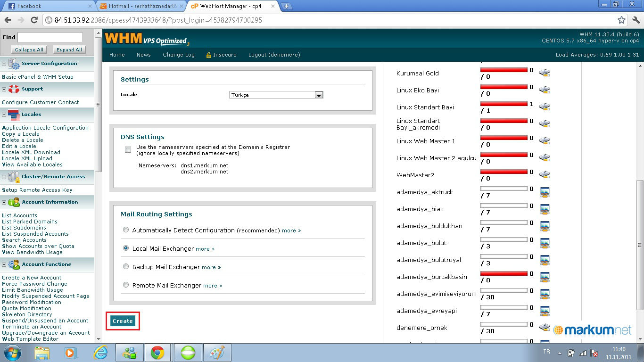
Task: Click the adamedya_biax monitor icon
Action: pyautogui.click(x=545, y=209)
